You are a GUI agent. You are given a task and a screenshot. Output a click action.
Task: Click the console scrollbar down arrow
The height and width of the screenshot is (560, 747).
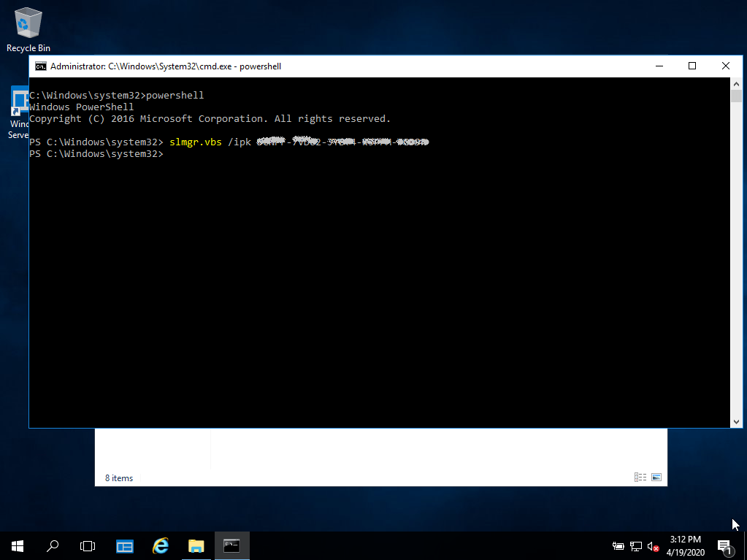pyautogui.click(x=736, y=421)
